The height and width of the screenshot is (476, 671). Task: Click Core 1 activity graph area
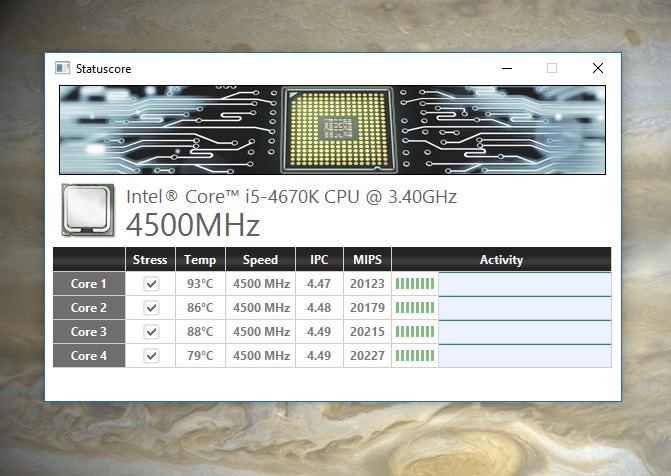pyautogui.click(x=525, y=284)
